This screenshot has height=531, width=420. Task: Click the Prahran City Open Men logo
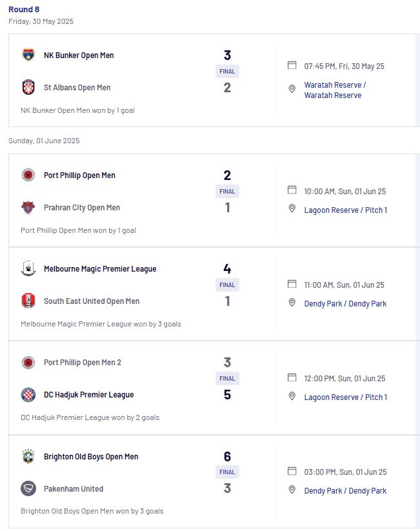coord(28,207)
